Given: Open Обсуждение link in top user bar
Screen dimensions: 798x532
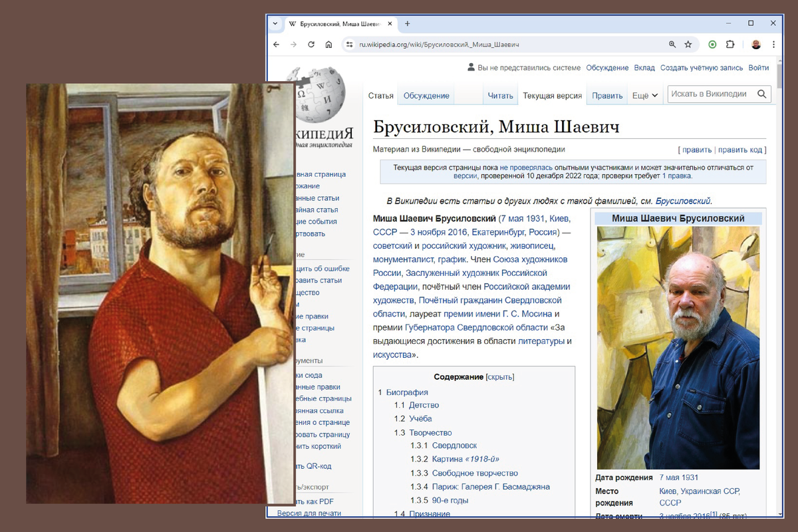Looking at the screenshot, I should coord(607,68).
